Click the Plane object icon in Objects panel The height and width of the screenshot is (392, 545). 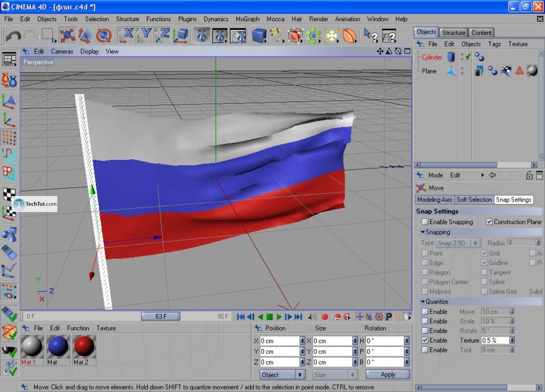[x=451, y=71]
